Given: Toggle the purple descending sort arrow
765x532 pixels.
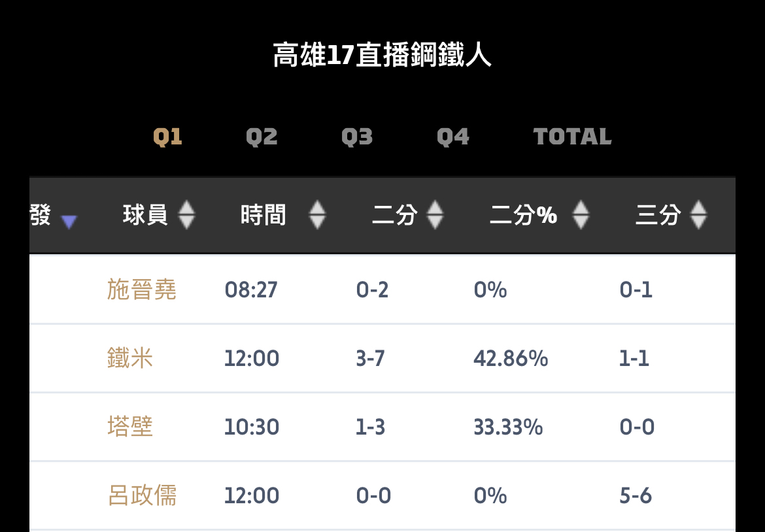Looking at the screenshot, I should coord(69,222).
